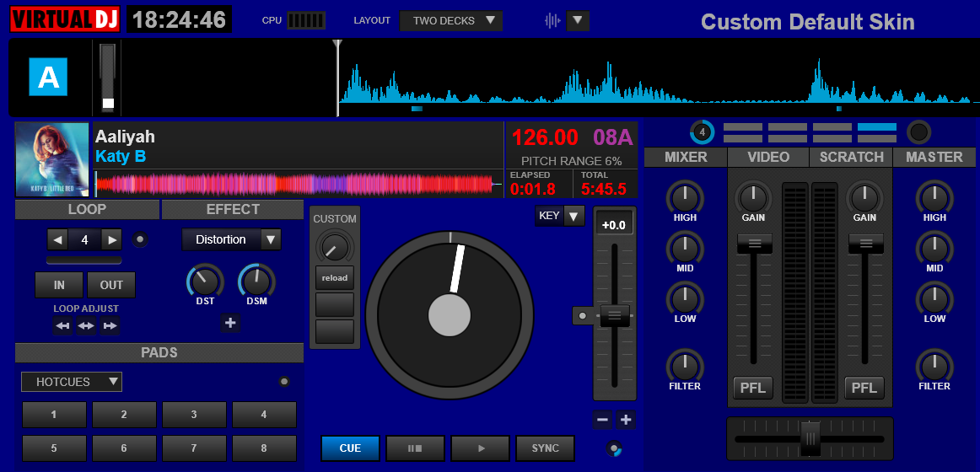The image size is (980, 472).
Task: Open the HOTCUES pads mode dropdown
Action: point(72,382)
